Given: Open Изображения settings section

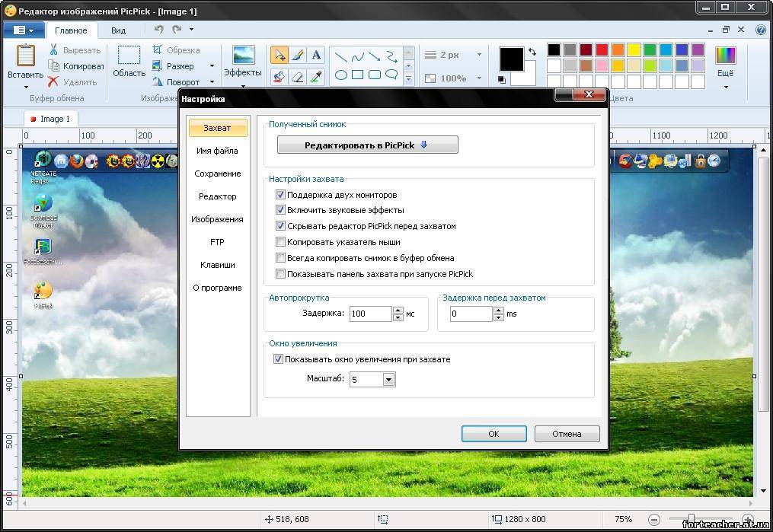Looking at the screenshot, I should 217,219.
